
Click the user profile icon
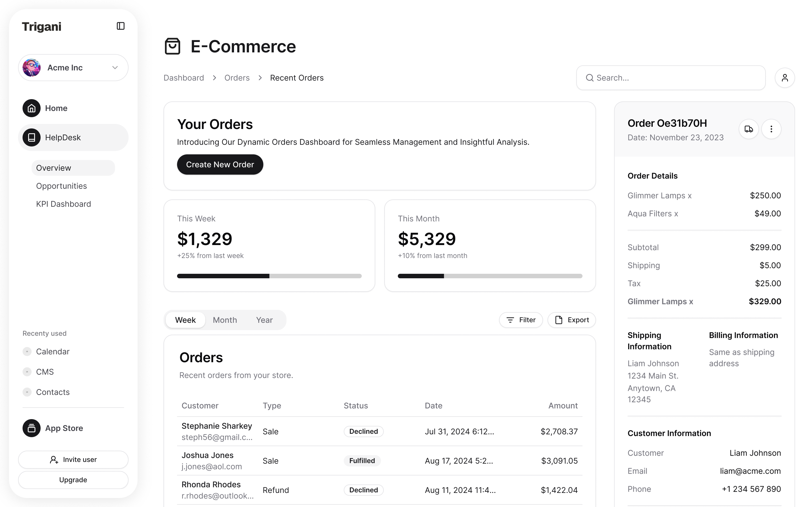coord(785,77)
